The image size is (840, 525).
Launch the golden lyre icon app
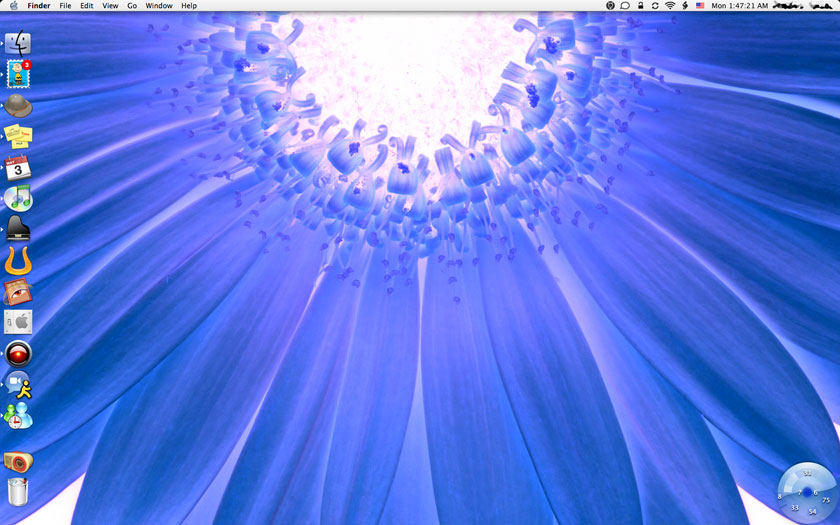(x=18, y=261)
